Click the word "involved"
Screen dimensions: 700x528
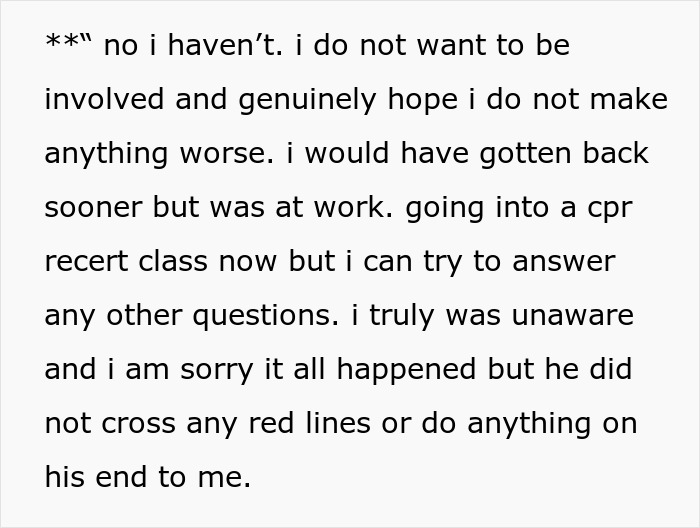coord(105,100)
